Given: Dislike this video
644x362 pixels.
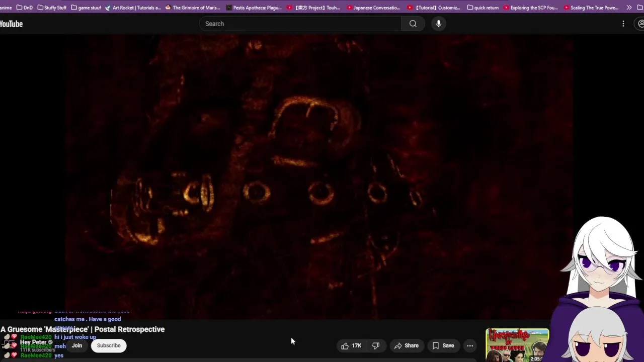Looking at the screenshot, I should (x=376, y=345).
